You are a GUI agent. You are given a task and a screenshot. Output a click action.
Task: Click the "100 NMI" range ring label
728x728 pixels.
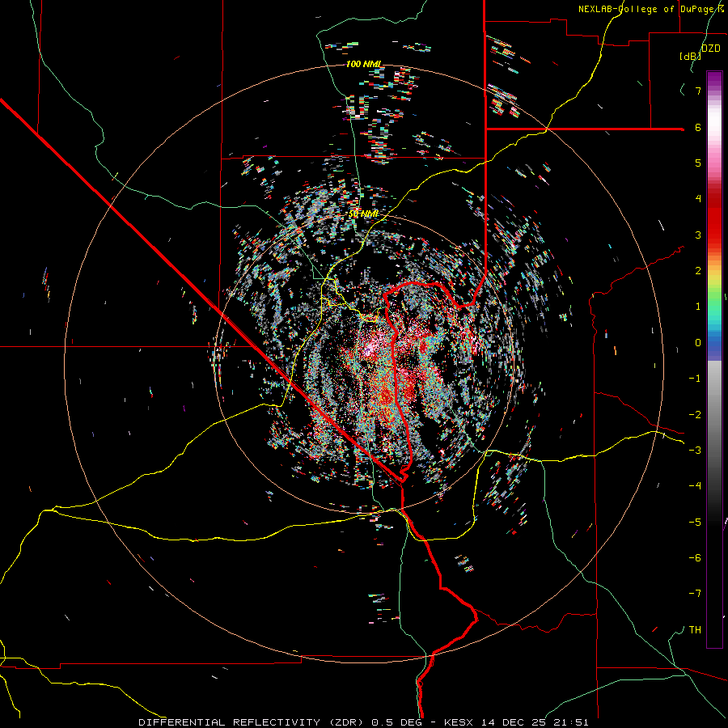pyautogui.click(x=363, y=64)
